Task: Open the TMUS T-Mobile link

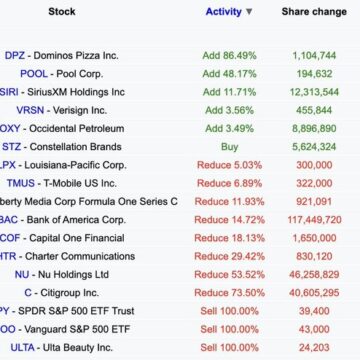Action: 21,183
